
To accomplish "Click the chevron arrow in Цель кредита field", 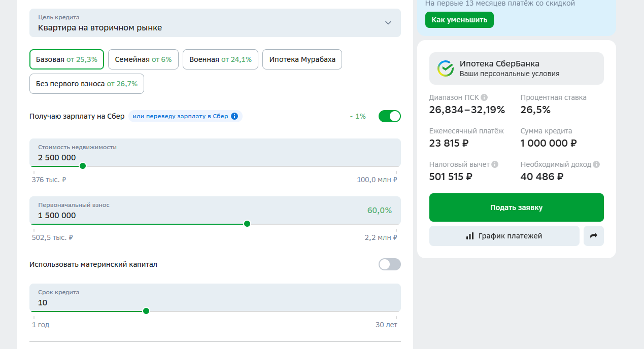I will [388, 23].
